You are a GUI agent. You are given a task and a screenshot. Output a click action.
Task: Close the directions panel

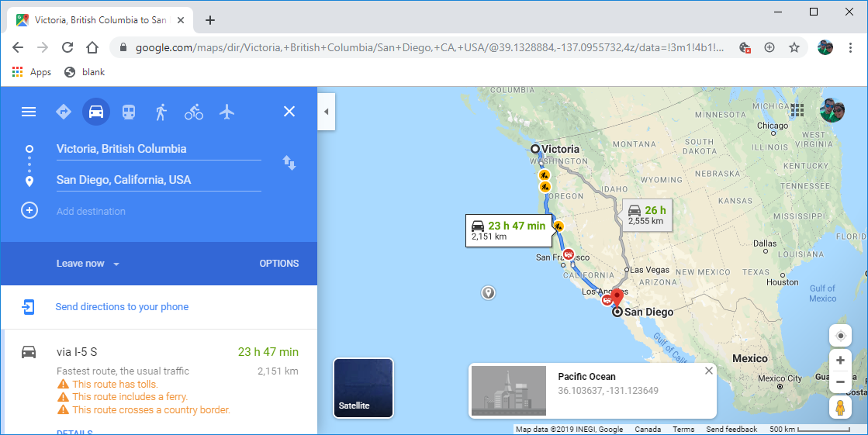coord(289,112)
